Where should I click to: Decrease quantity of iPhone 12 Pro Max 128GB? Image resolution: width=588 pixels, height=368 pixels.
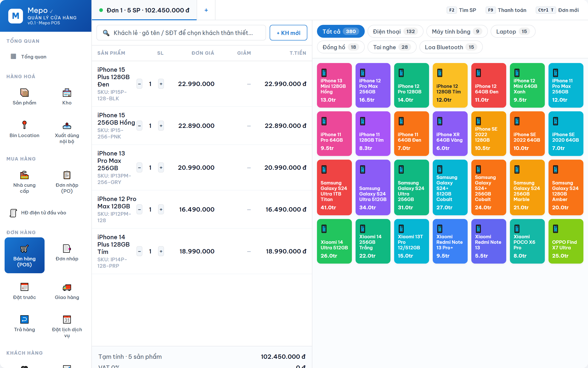click(139, 210)
